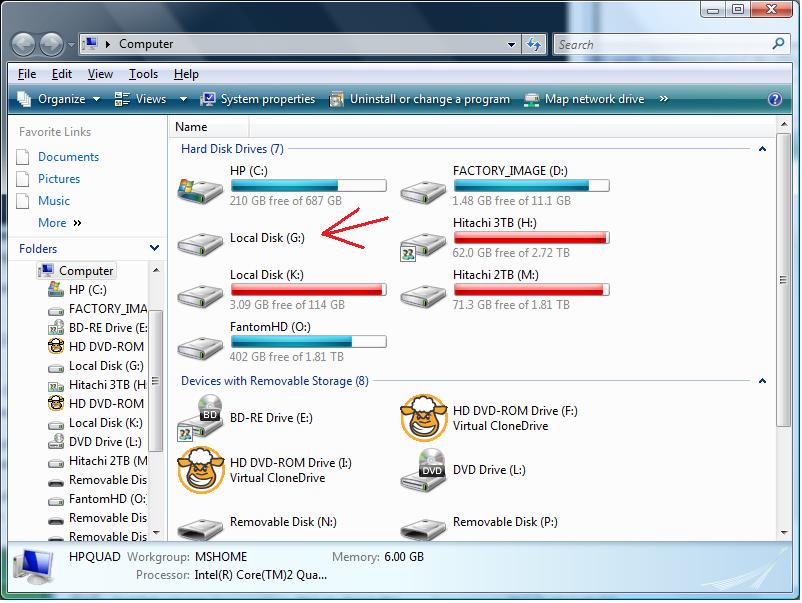Click the HP (C:) usage bar
Image resolution: width=802 pixels, height=603 pixels.
[308, 185]
